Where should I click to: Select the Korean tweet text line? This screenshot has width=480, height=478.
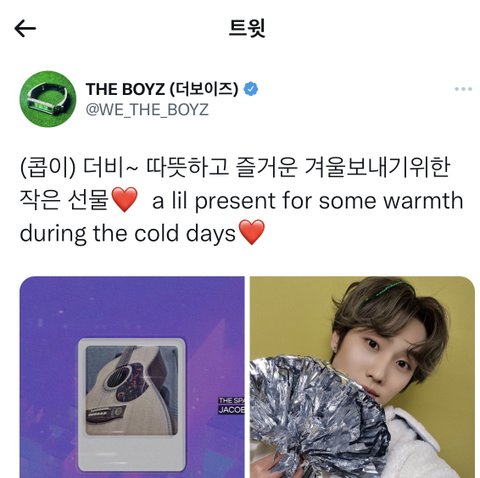(235, 168)
